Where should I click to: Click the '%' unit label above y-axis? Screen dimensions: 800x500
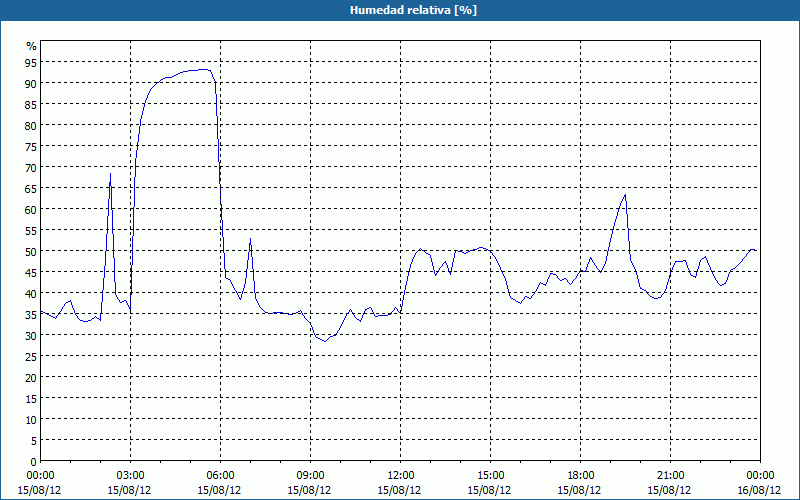[x=32, y=46]
